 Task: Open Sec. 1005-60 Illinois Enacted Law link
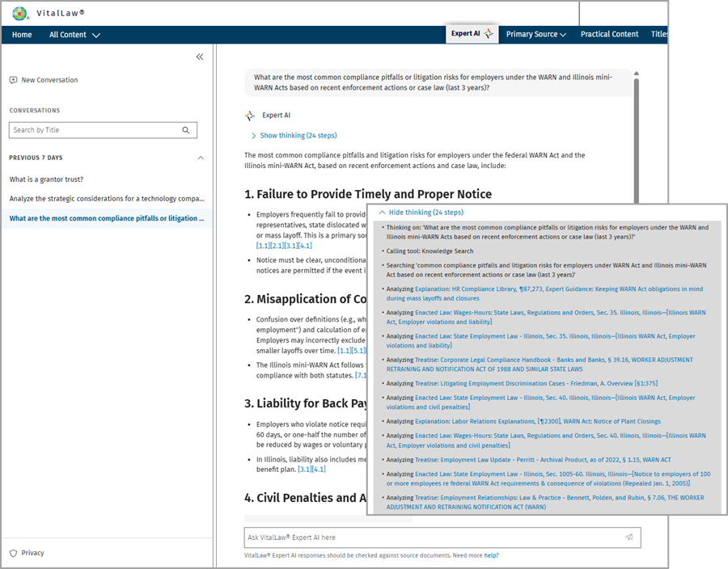[548, 478]
